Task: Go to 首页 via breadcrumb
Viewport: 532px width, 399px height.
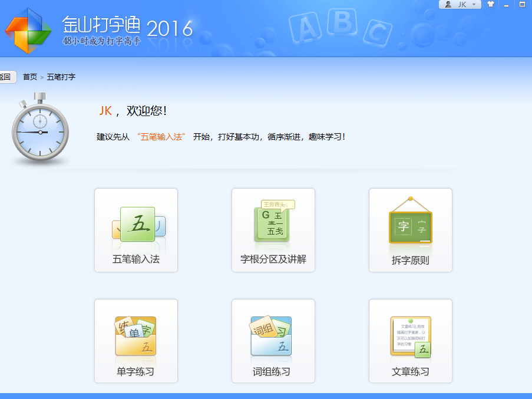Action: tap(30, 77)
